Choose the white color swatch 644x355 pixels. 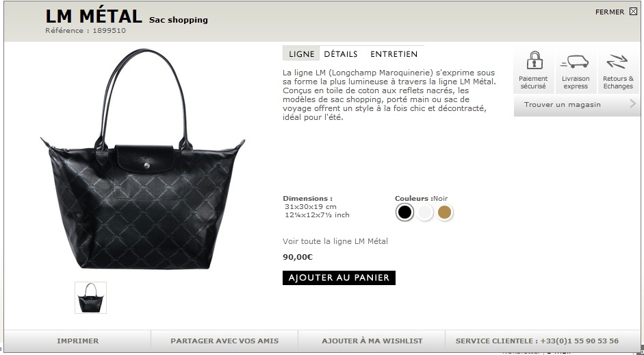tap(425, 212)
